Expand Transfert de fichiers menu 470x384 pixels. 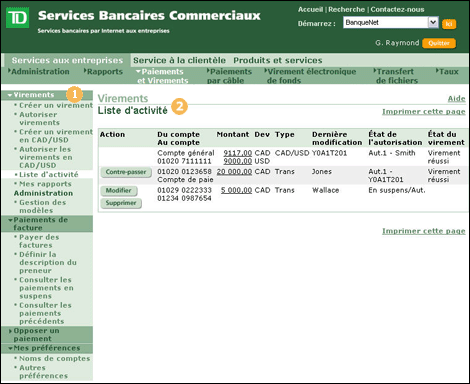[x=395, y=76]
